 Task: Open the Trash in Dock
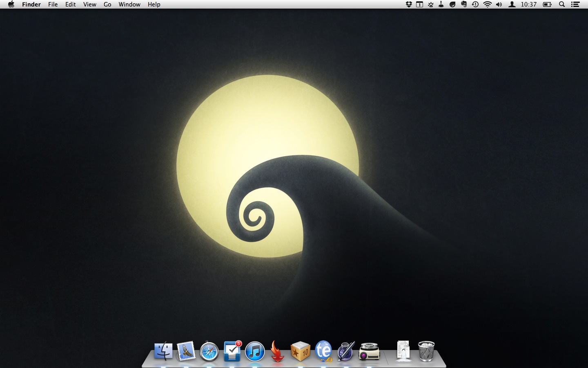(426, 351)
